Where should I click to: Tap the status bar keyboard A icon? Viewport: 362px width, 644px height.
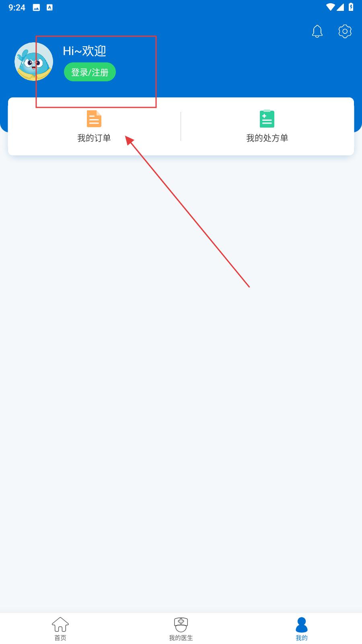pos(49,7)
